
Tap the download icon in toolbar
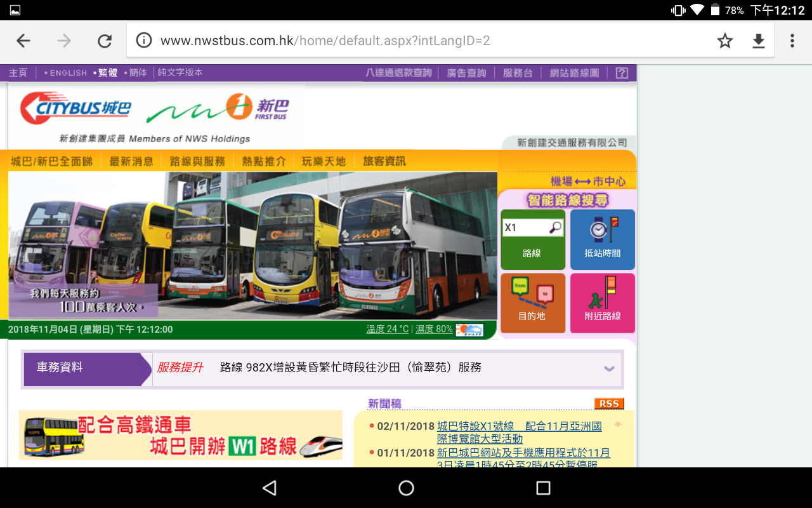coord(758,41)
